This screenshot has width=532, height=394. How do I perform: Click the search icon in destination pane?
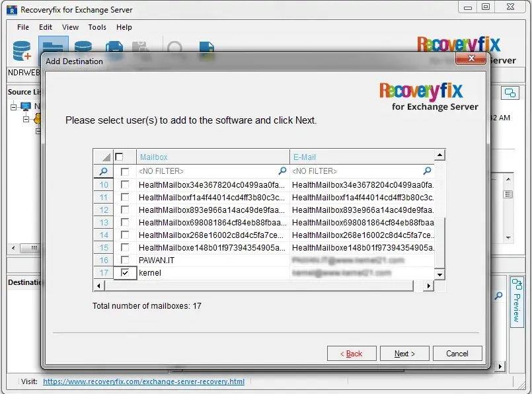(x=498, y=295)
